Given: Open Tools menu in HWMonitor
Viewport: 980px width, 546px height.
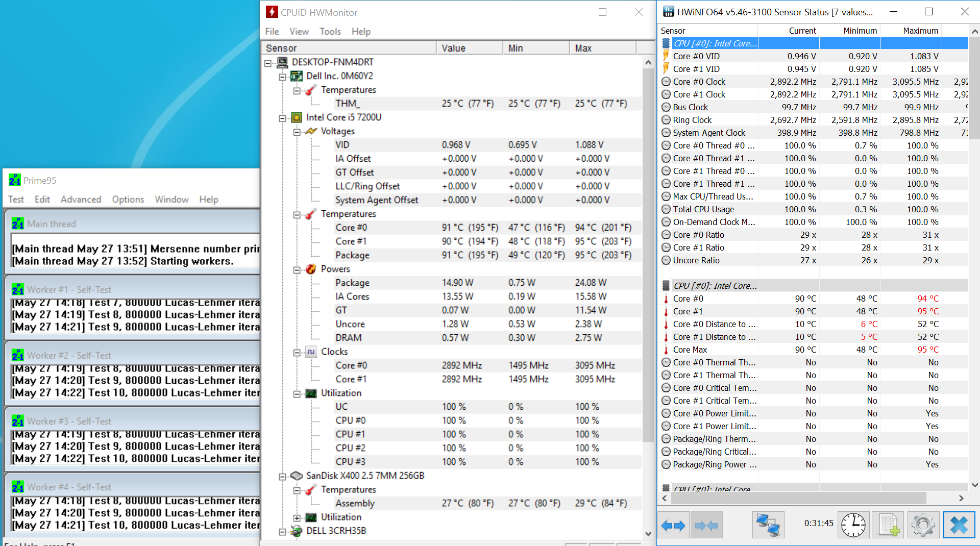Looking at the screenshot, I should click(330, 32).
